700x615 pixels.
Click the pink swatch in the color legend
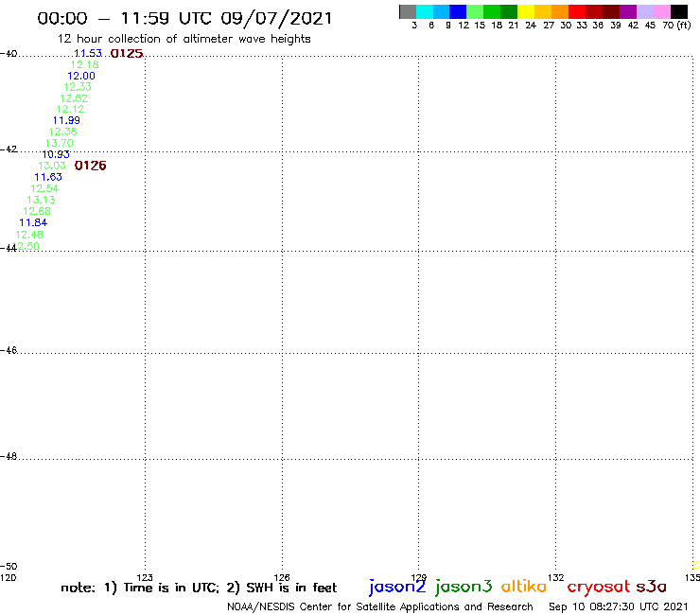click(x=661, y=11)
